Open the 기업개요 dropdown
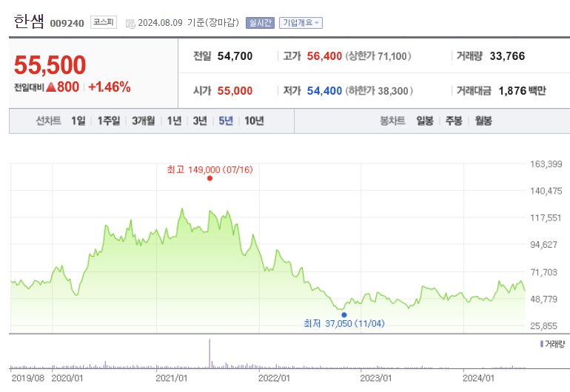The image size is (570, 392). (x=301, y=23)
